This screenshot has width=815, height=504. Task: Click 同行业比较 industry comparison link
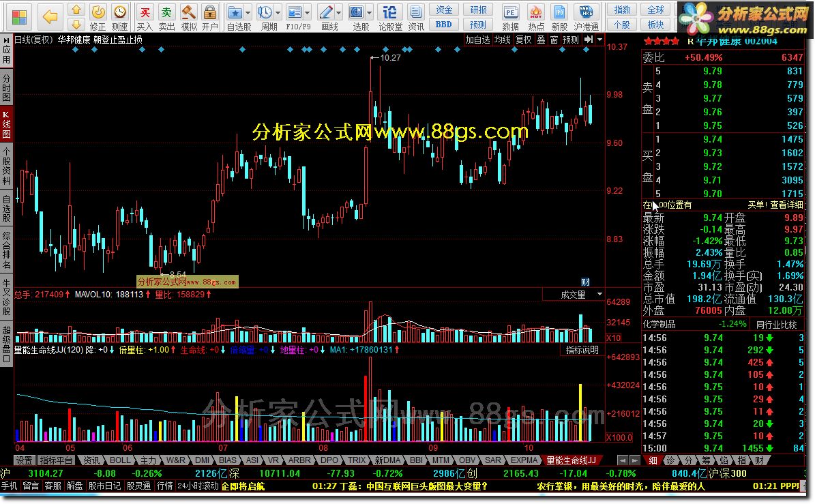(777, 324)
